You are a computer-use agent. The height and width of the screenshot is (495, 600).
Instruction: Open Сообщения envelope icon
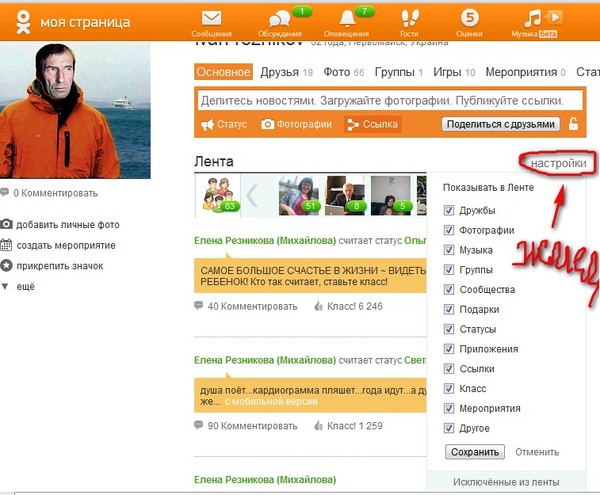pos(212,18)
